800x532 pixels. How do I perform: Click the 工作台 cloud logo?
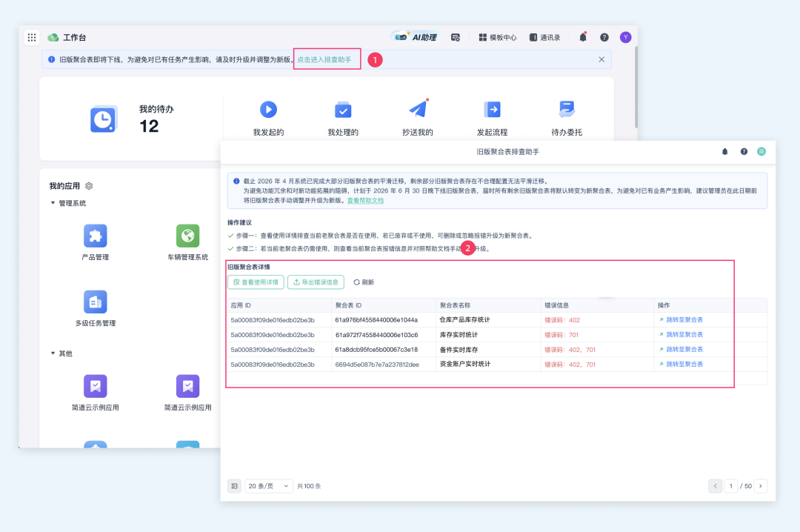tap(53, 37)
